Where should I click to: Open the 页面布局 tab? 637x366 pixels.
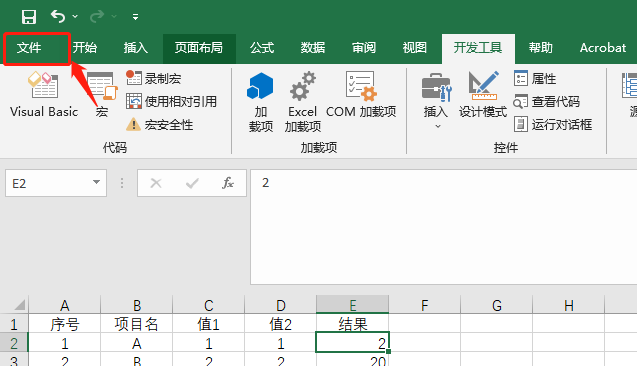[x=199, y=48]
